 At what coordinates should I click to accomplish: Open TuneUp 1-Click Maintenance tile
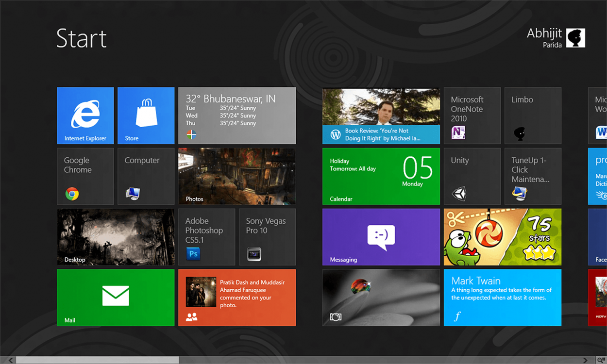pos(533,176)
